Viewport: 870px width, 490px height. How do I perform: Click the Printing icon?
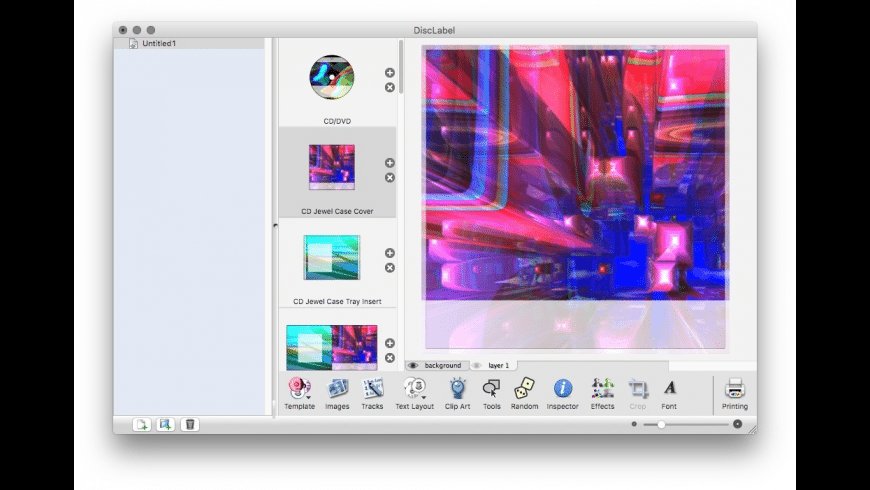coord(734,390)
